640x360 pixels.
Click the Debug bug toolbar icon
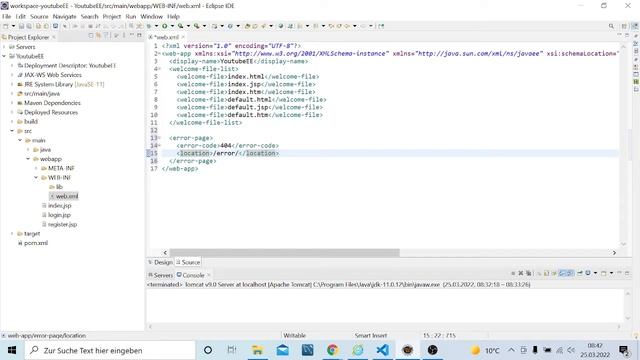pyautogui.click(x=149, y=26)
